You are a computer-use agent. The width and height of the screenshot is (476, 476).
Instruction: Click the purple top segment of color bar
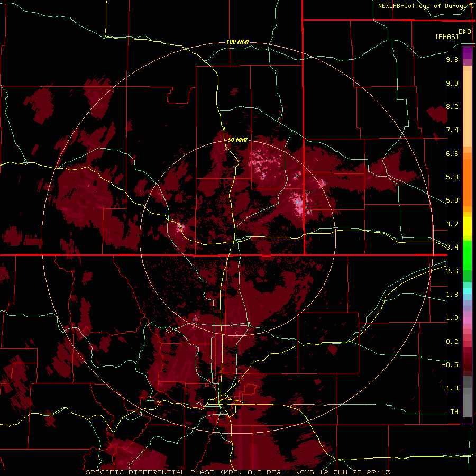(467, 53)
